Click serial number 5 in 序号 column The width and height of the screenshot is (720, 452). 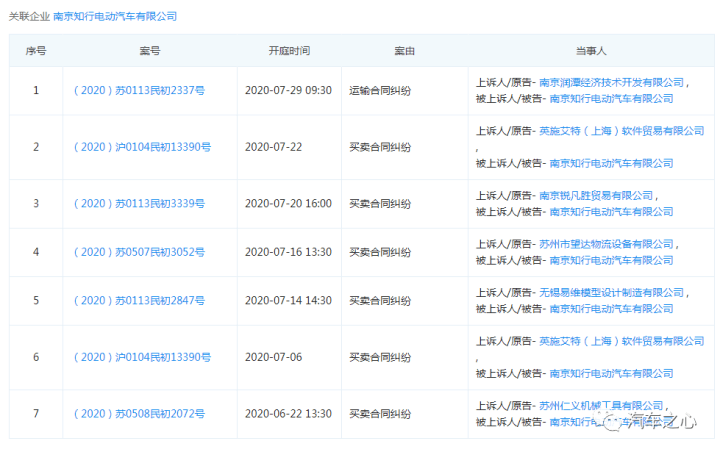point(36,300)
